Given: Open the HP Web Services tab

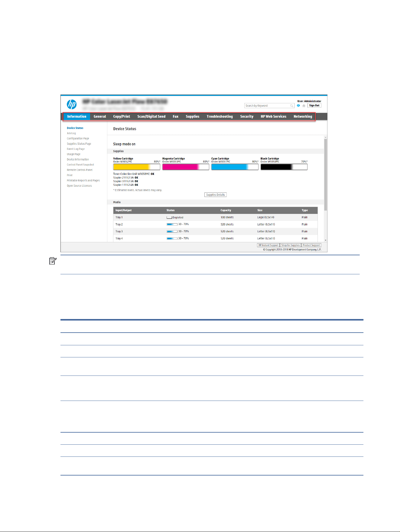Looking at the screenshot, I should click(274, 117).
